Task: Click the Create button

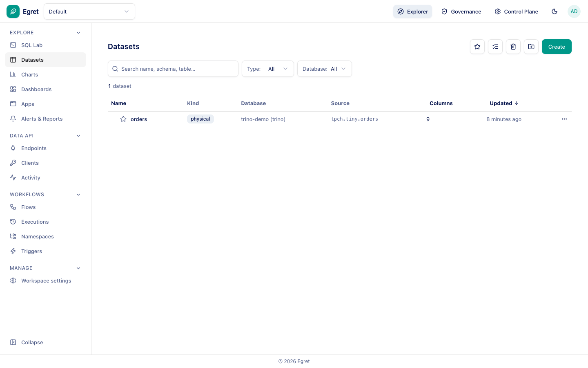Action: tap(557, 47)
